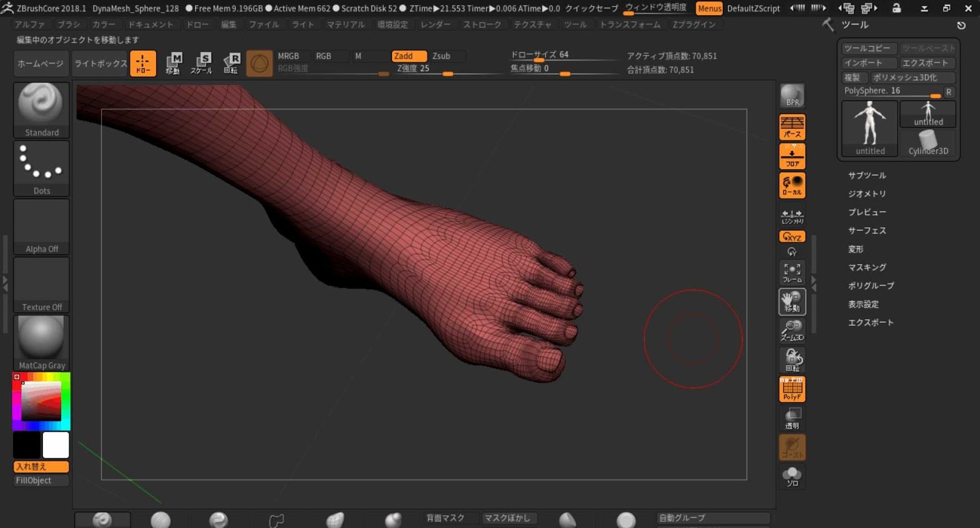Open the Brush (ブラシ) menu
The image size is (980, 528).
pos(69,25)
